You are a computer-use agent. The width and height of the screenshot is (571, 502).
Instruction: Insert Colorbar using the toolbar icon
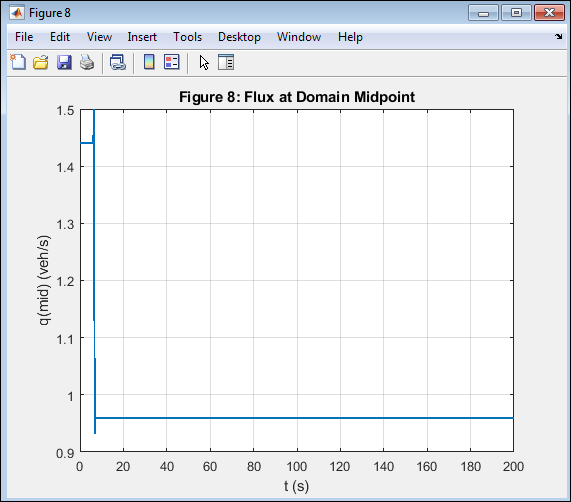pyautogui.click(x=149, y=62)
